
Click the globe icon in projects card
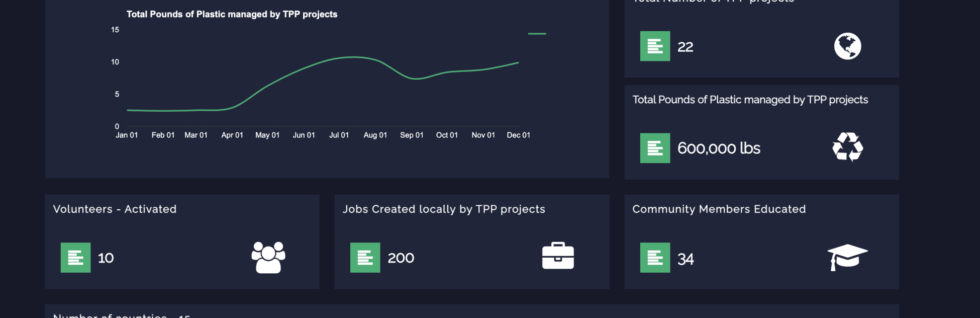(x=847, y=46)
